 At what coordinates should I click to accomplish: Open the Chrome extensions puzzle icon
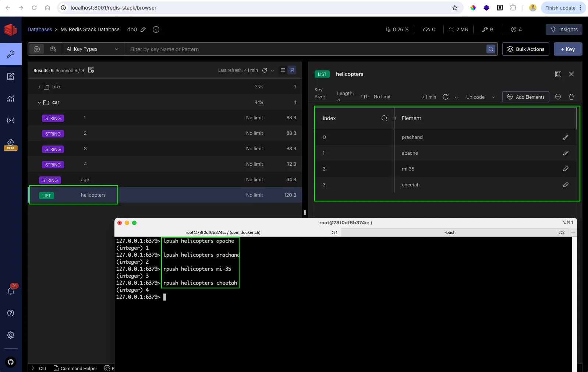pos(513,8)
